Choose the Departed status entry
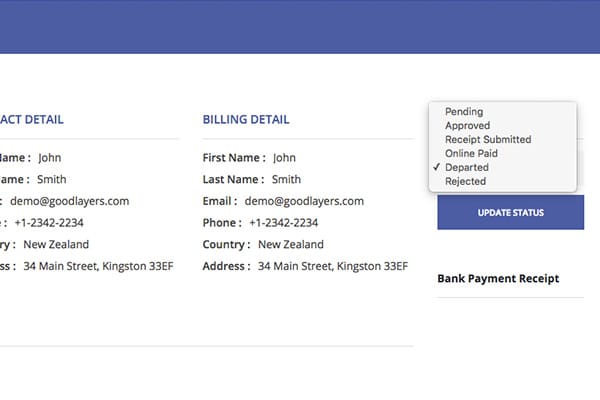 [x=467, y=168]
